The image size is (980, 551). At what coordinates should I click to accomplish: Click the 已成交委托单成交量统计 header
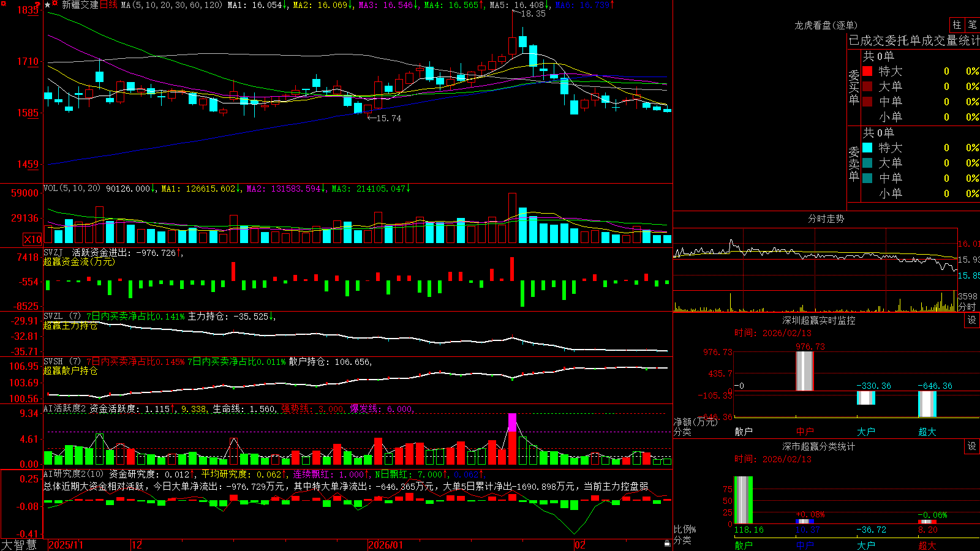[914, 40]
